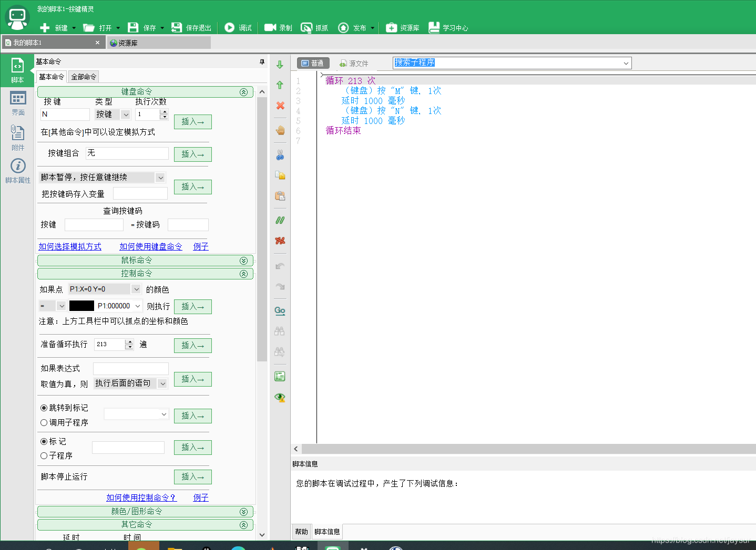Open the 脚本信息 bottom tab
The height and width of the screenshot is (550, 756).
click(x=327, y=532)
